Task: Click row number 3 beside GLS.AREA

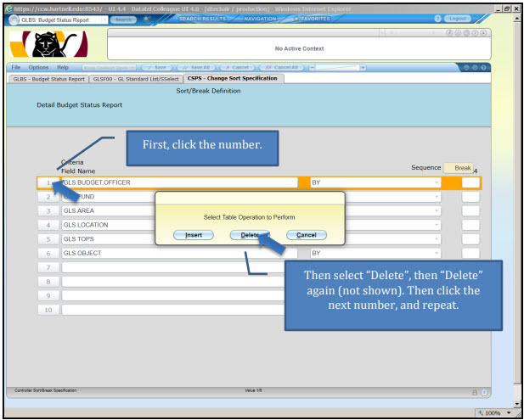Action: (48, 210)
